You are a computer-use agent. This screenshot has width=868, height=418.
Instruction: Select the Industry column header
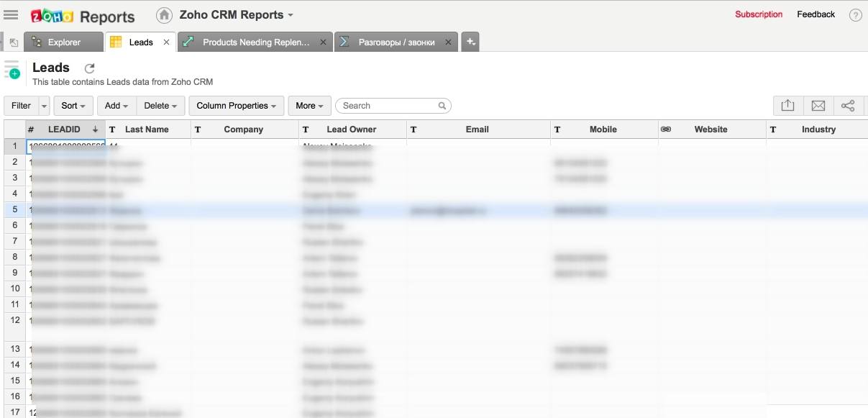[x=817, y=130]
